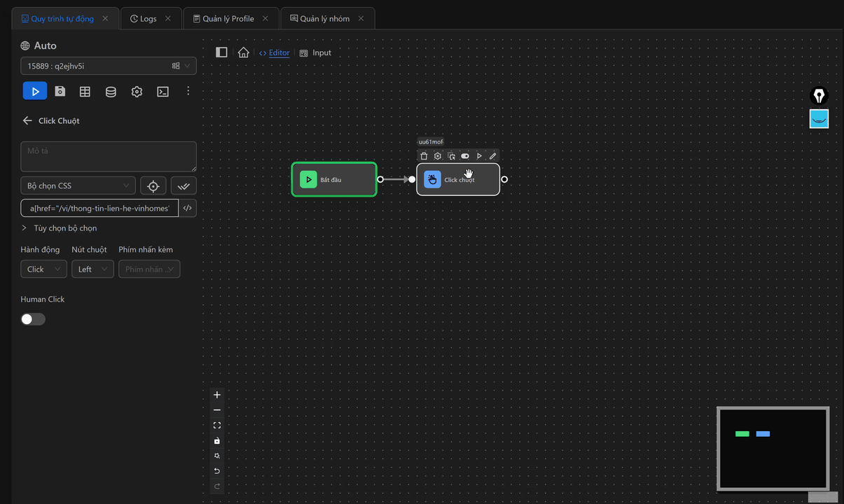
Task: Open the Bộ chọn CSS dropdown
Action: pyautogui.click(x=78, y=185)
